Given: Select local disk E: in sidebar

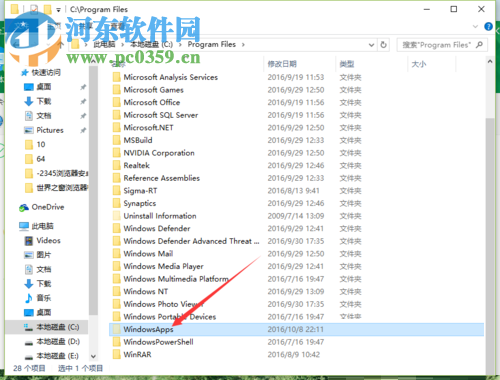Looking at the screenshot, I should coord(52,356).
